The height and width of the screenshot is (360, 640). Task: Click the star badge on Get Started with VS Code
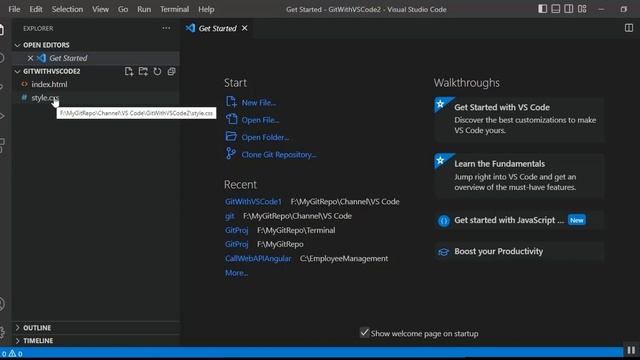(x=441, y=104)
